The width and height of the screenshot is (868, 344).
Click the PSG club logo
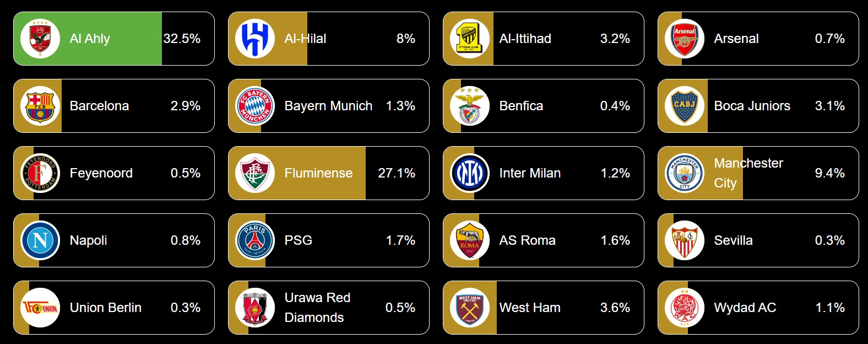pyautogui.click(x=255, y=240)
